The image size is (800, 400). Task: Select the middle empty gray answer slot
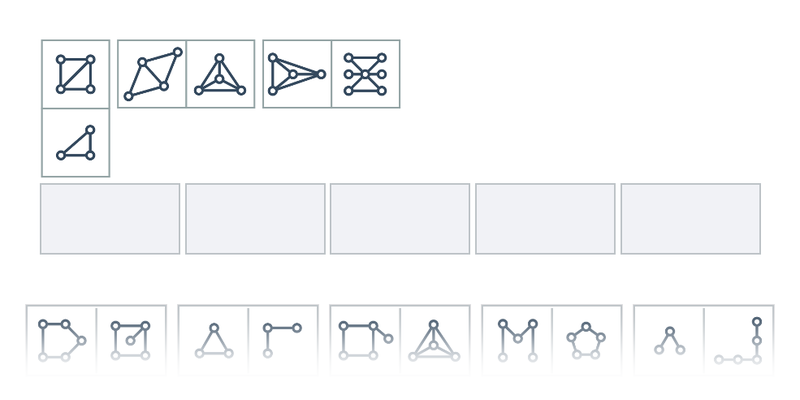click(400, 218)
